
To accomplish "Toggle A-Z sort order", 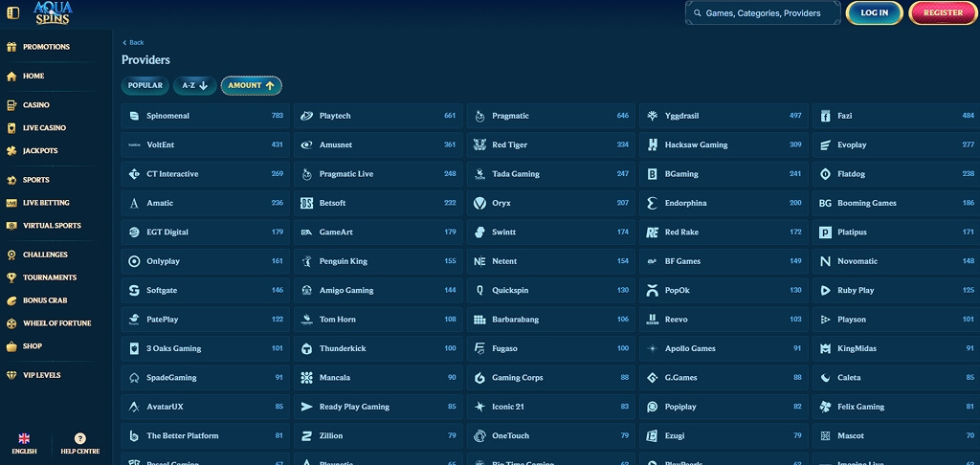I will [x=195, y=85].
